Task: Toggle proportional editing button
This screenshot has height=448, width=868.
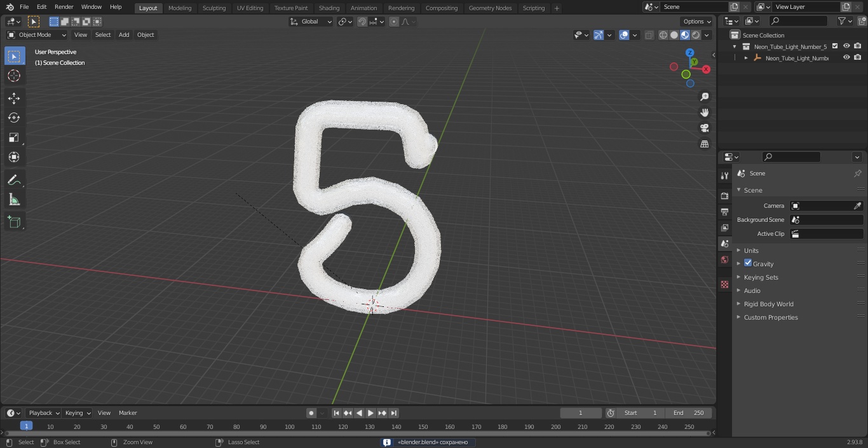Action: (394, 22)
